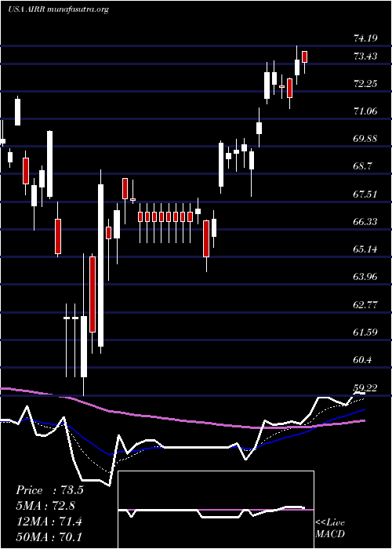Click the 74.19 price axis label
The width and height of the screenshot is (392, 549).
pyautogui.click(x=365, y=38)
